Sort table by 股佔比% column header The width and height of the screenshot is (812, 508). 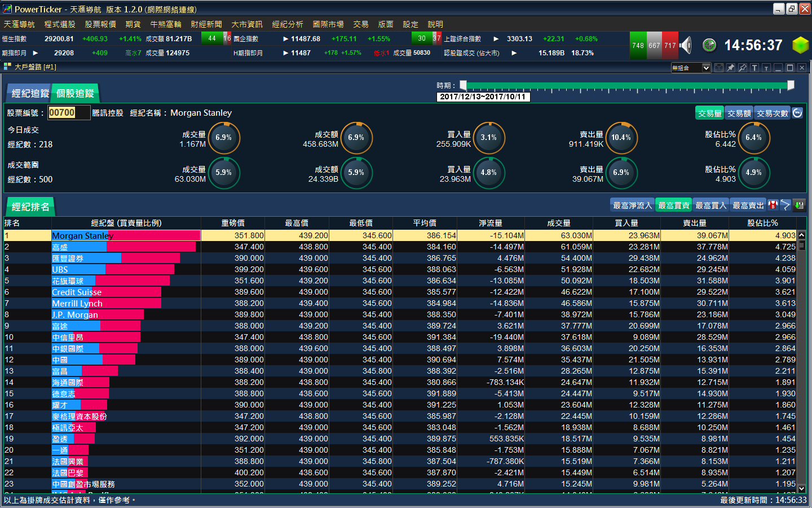(x=762, y=223)
